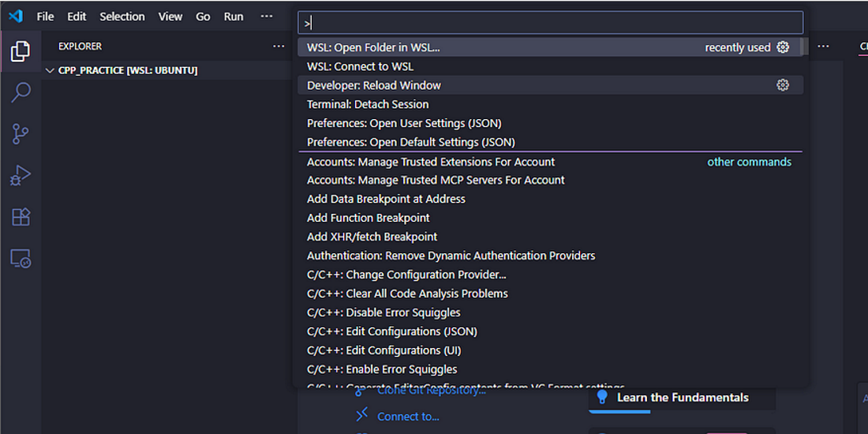The image size is (868, 434).
Task: Run WSL: Connect to WSL command
Action: click(x=550, y=66)
